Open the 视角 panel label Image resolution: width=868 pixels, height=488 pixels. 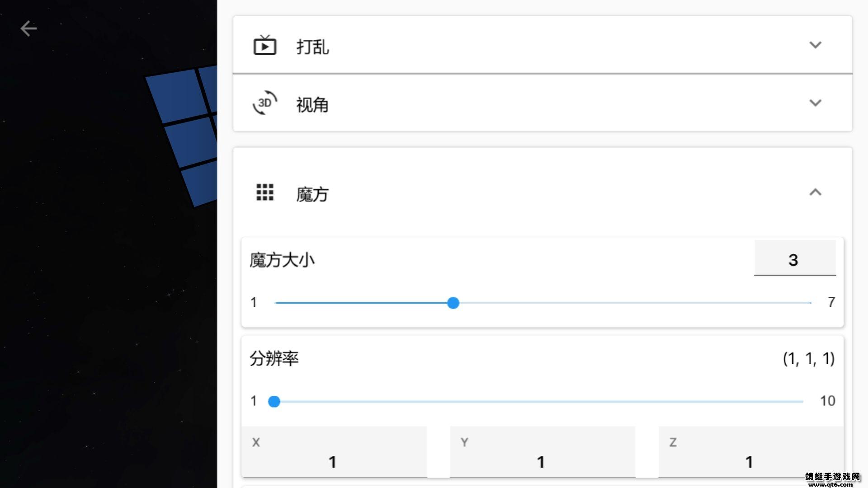tap(312, 105)
